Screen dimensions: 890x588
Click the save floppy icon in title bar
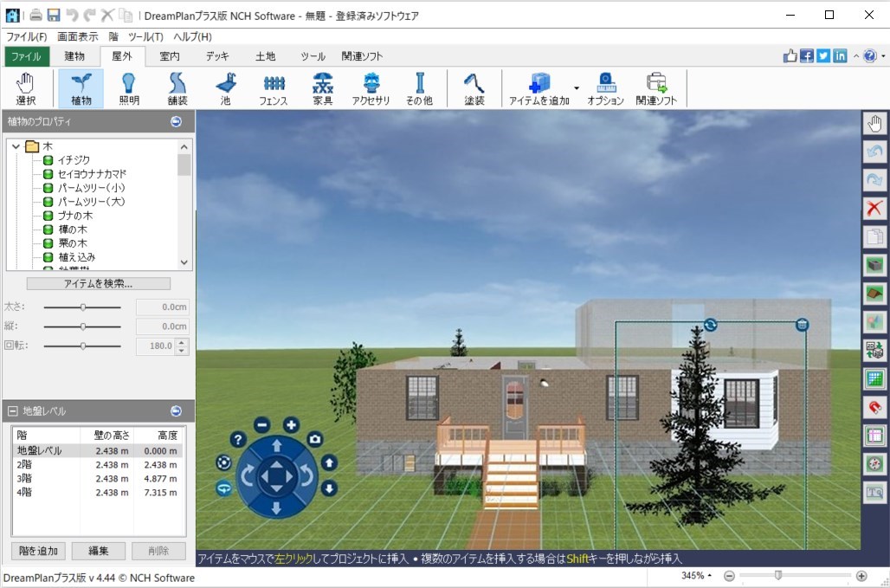[54, 16]
